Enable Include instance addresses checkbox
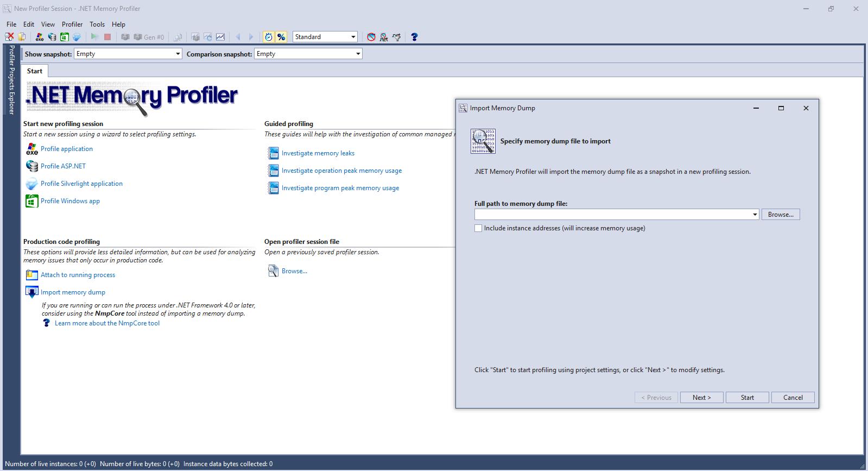 (x=478, y=228)
